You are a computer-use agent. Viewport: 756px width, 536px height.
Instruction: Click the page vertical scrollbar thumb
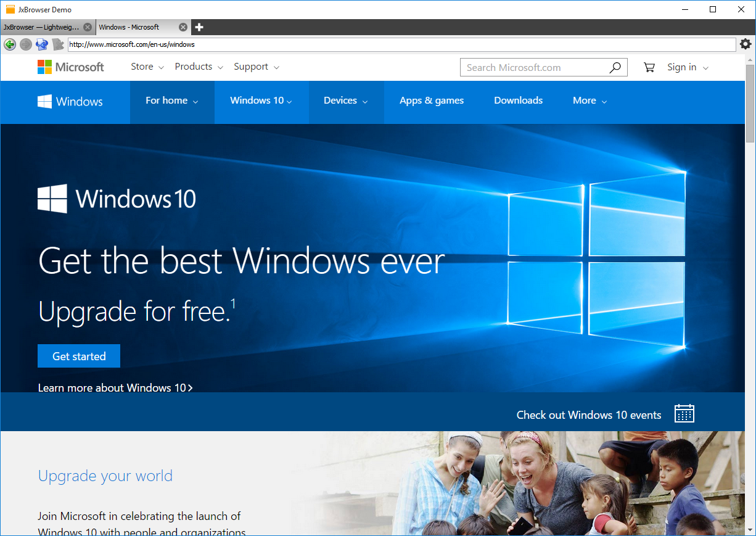point(750,102)
